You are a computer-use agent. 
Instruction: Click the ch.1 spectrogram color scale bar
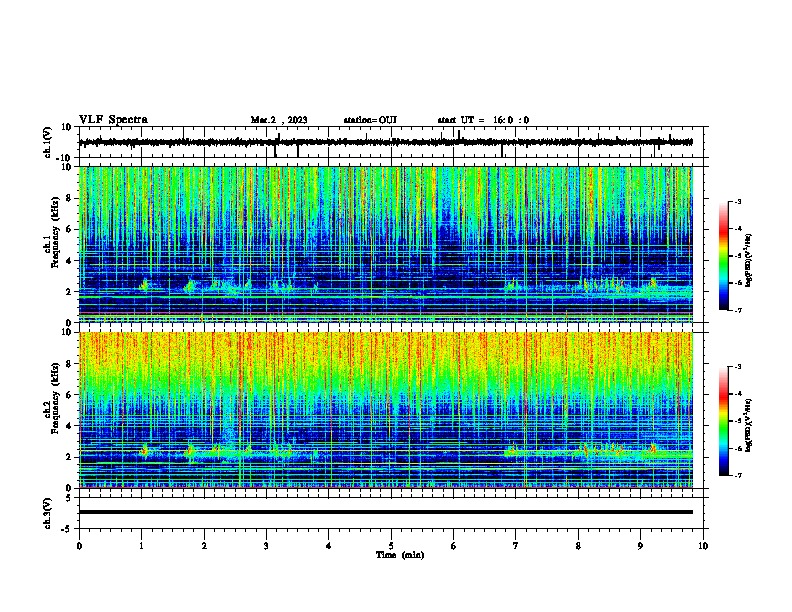pos(724,256)
